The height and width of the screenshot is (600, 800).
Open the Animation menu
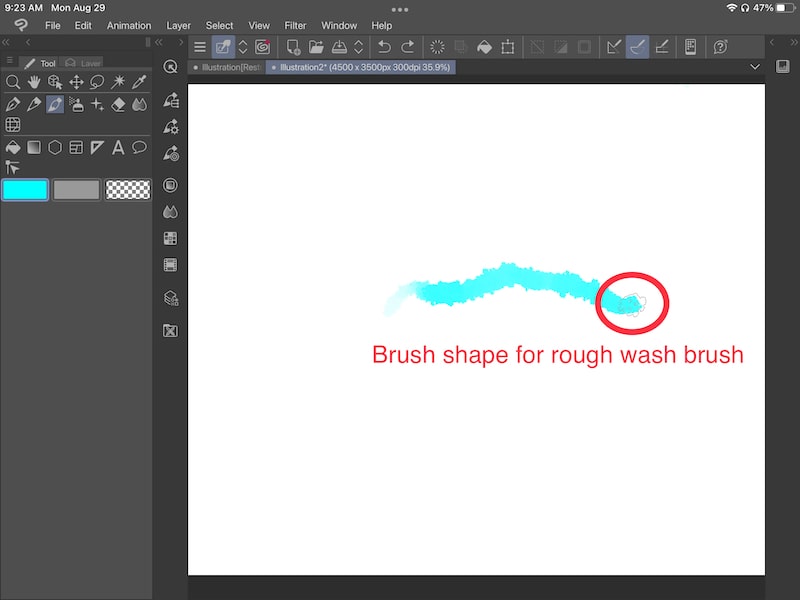click(129, 25)
